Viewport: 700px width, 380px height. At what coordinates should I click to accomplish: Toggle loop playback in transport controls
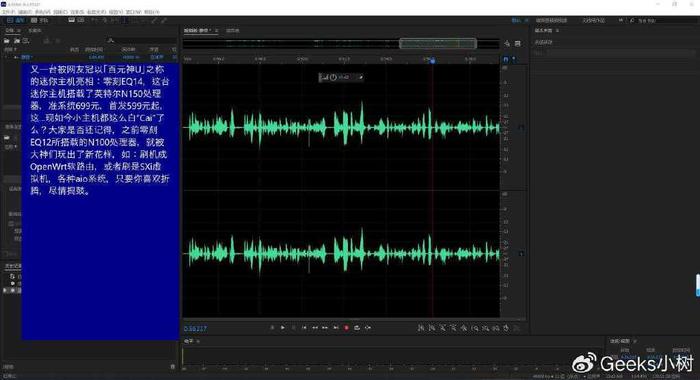tap(357, 328)
